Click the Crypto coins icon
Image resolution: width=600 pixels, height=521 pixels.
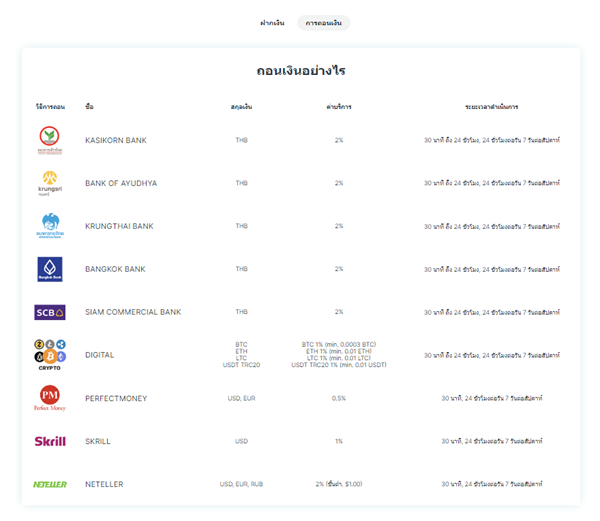(x=49, y=355)
